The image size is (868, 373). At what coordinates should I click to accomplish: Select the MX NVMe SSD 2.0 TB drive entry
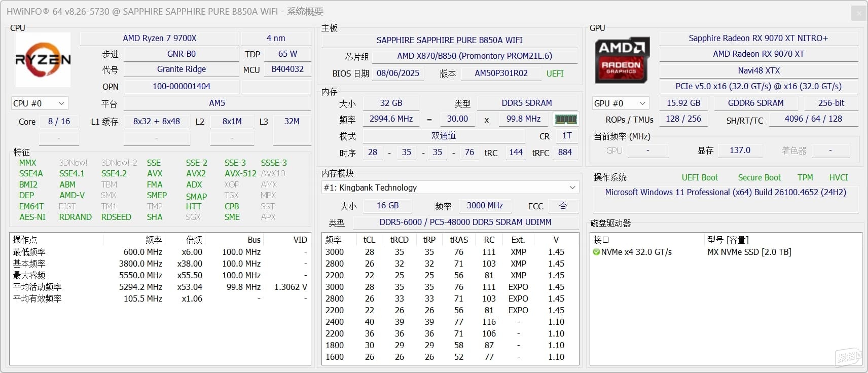coord(749,252)
